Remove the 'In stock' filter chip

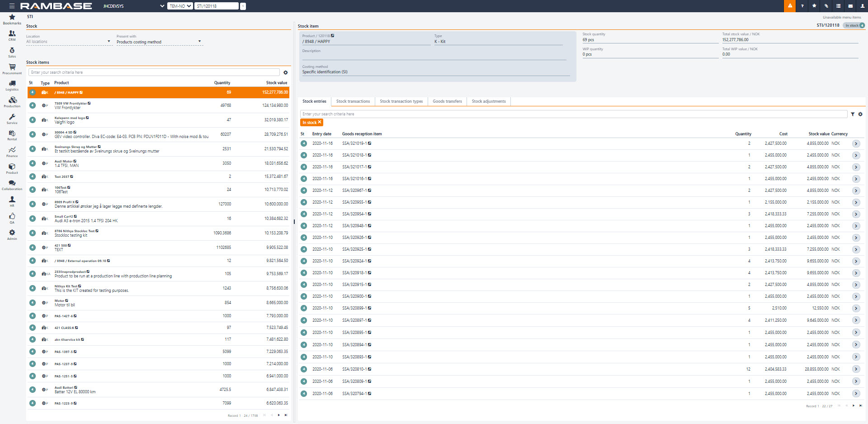point(320,122)
